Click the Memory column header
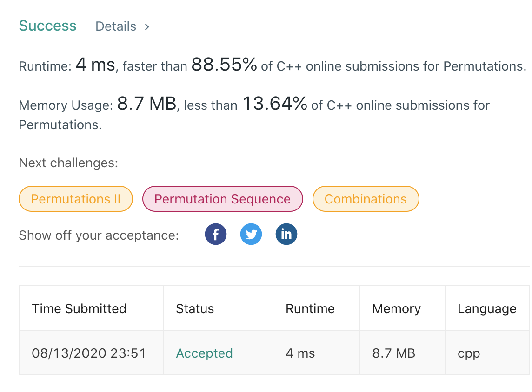Viewport: 532px width, 392px height. tap(396, 308)
